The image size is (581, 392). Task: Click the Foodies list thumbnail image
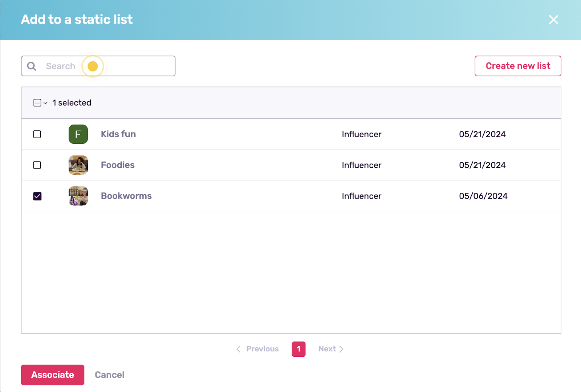[78, 165]
